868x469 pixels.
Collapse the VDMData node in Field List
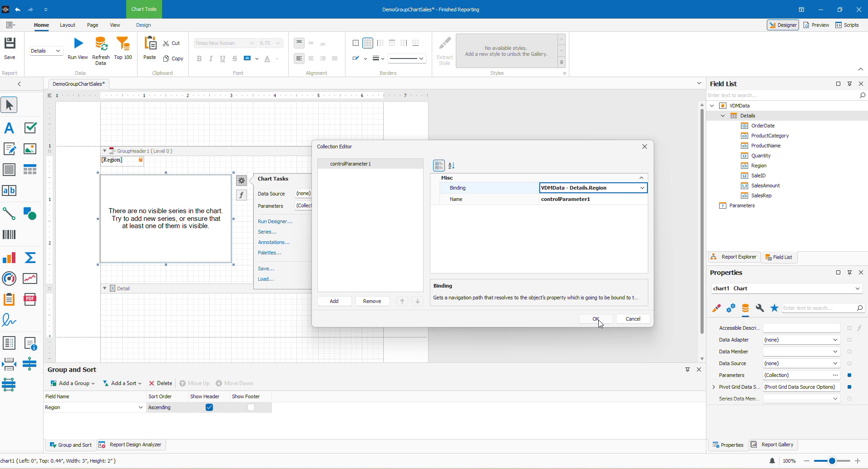click(x=712, y=106)
